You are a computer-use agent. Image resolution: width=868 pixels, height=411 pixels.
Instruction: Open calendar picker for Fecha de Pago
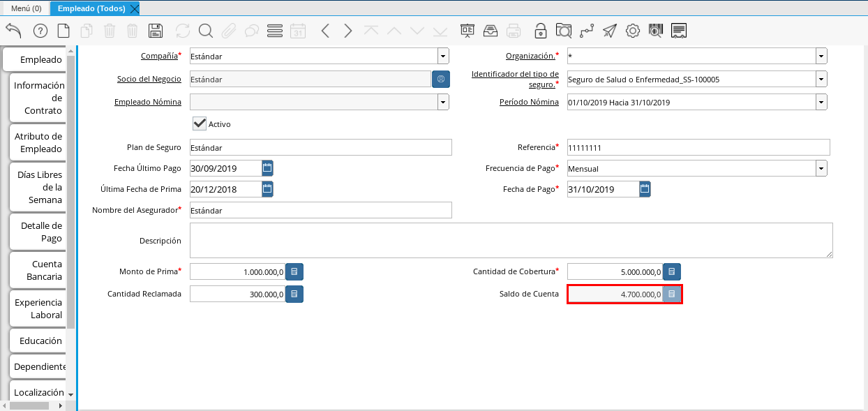tap(645, 189)
